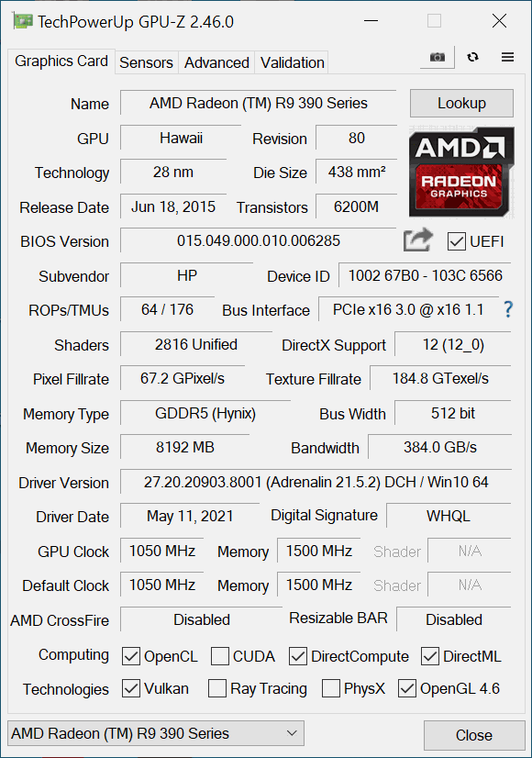
Task: Click the refresh icon in the toolbar
Action: (x=473, y=58)
